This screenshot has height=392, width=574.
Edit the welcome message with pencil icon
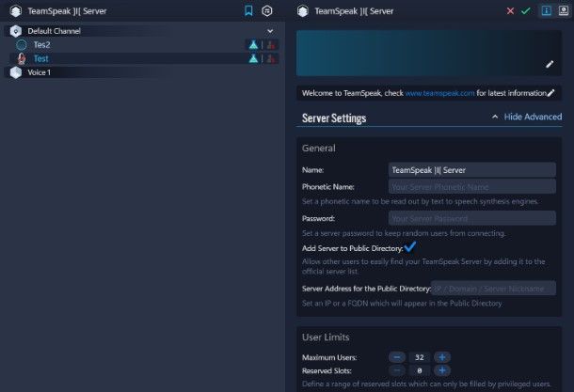550,93
